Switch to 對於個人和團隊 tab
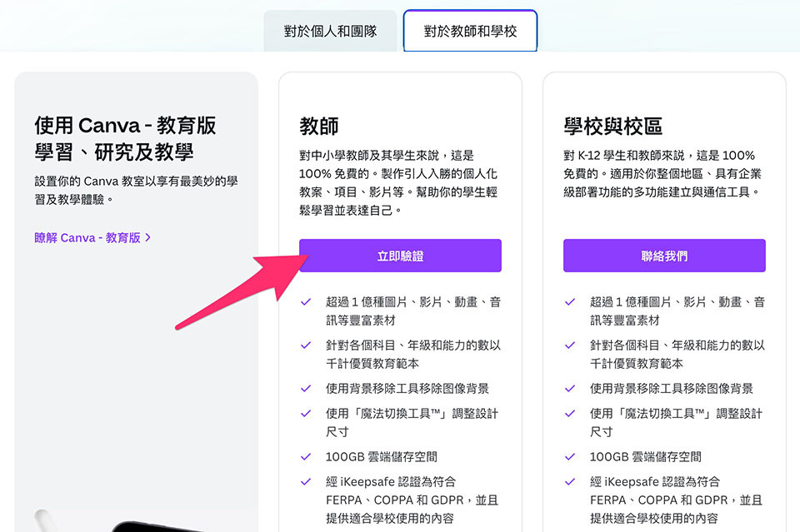Viewport: 800px width, 532px height. pyautogui.click(x=330, y=31)
